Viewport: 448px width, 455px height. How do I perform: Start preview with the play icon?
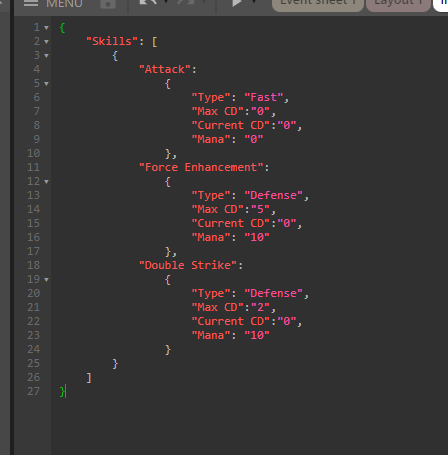[237, 3]
